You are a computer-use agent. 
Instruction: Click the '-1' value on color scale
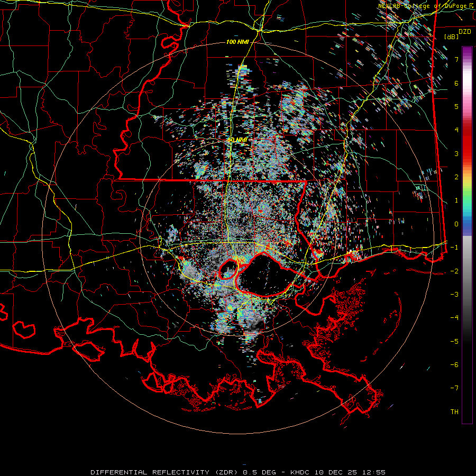pos(454,248)
